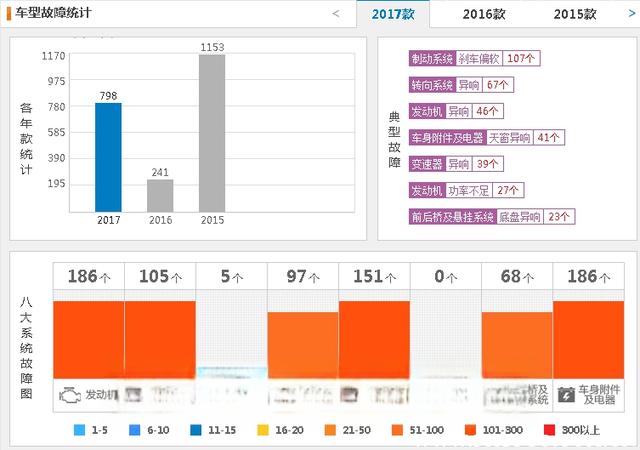Click the 97个 orange system block

[303, 345]
